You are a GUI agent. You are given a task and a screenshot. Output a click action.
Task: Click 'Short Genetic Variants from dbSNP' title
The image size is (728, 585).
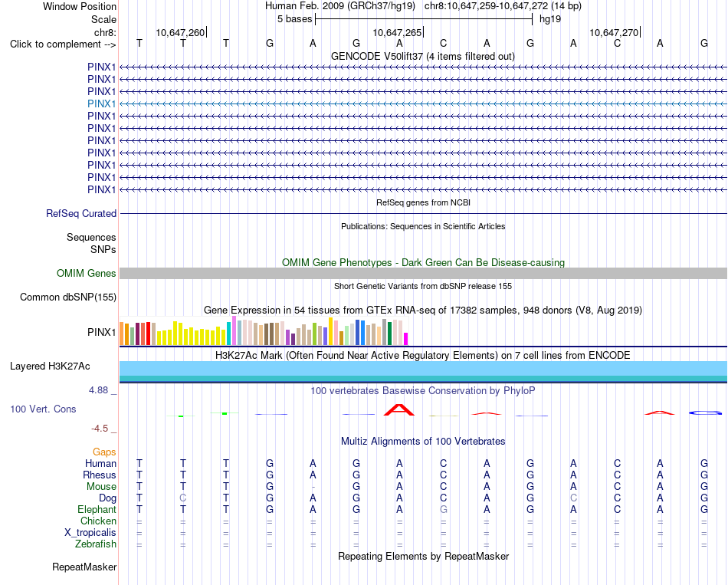tap(423, 286)
